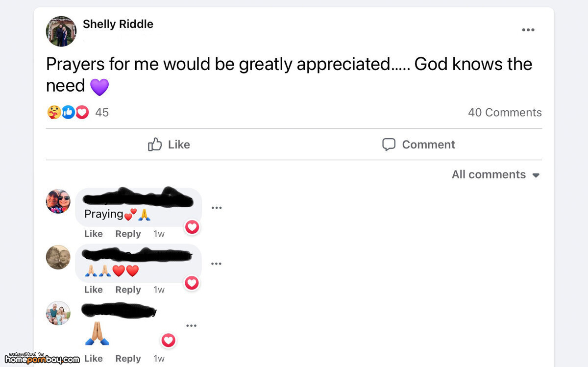This screenshot has height=367, width=588.
Task: Show the 40 Comments list
Action: (x=505, y=113)
